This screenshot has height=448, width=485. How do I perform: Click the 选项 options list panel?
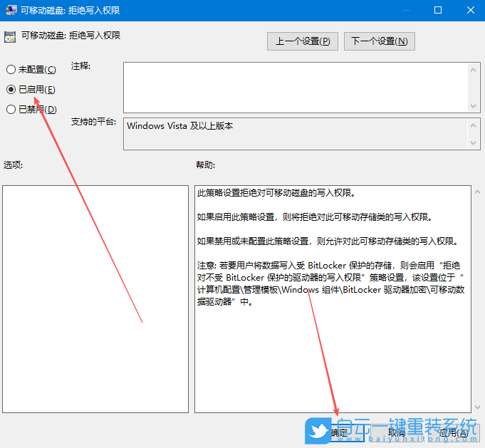(95, 299)
